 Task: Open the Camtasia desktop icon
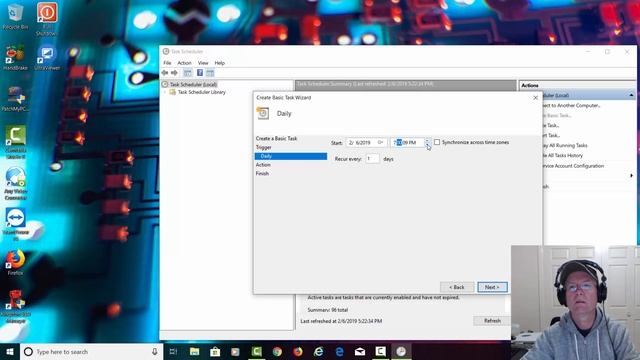click(16, 142)
